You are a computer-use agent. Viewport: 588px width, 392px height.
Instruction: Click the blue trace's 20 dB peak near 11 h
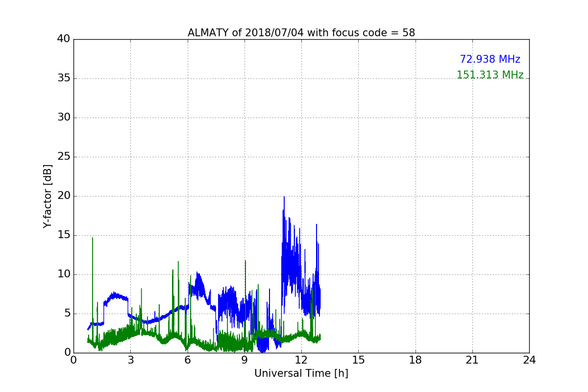tap(284, 197)
